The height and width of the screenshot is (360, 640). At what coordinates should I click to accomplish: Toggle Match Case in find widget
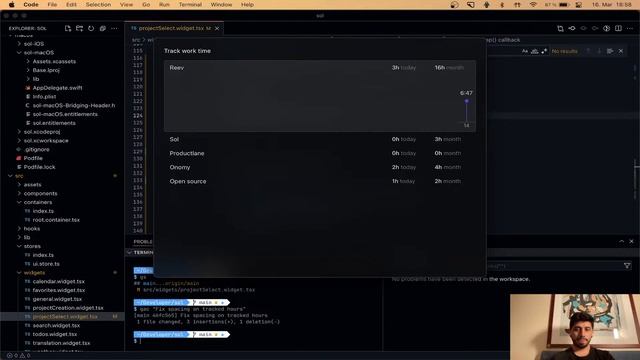pos(525,51)
